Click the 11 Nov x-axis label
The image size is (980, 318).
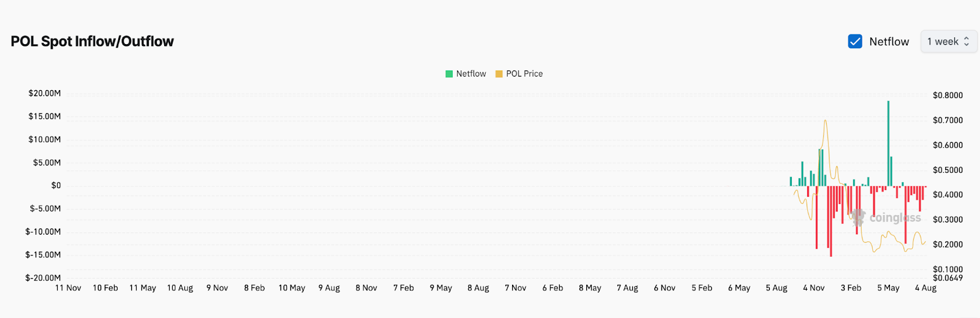(68, 288)
